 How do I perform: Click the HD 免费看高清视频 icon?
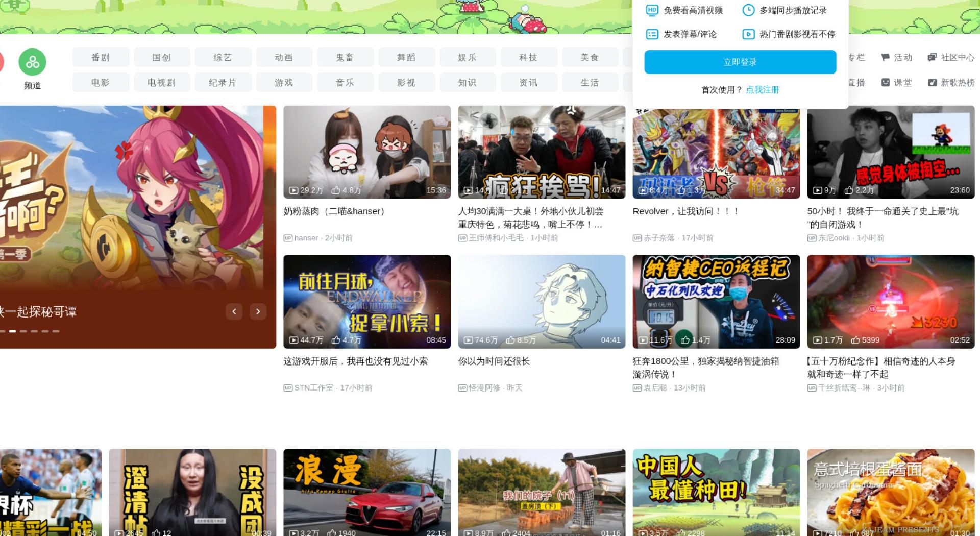pos(652,10)
